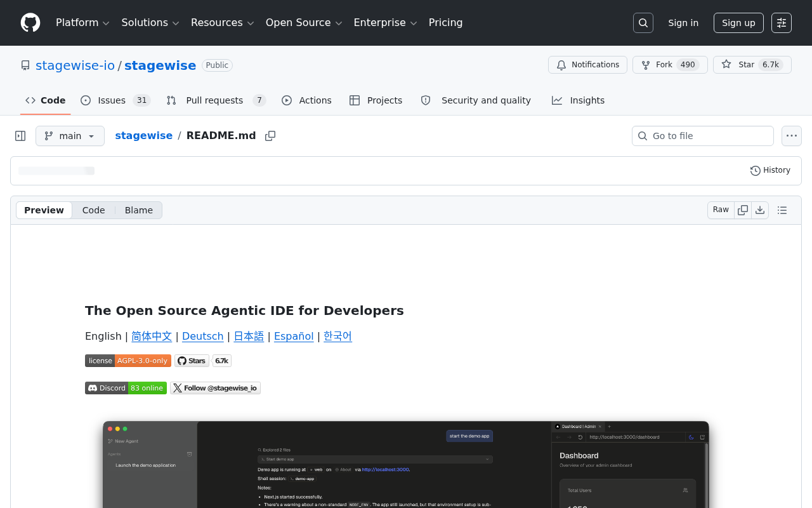This screenshot has height=508, width=812.
Task: Click the Raw button
Action: click(x=721, y=210)
